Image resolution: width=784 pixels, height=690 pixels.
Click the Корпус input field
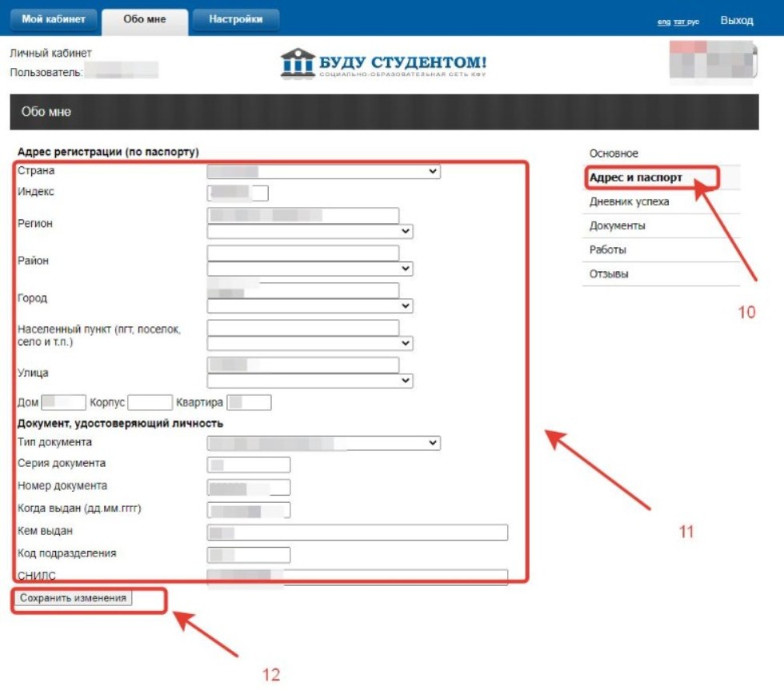click(150, 403)
